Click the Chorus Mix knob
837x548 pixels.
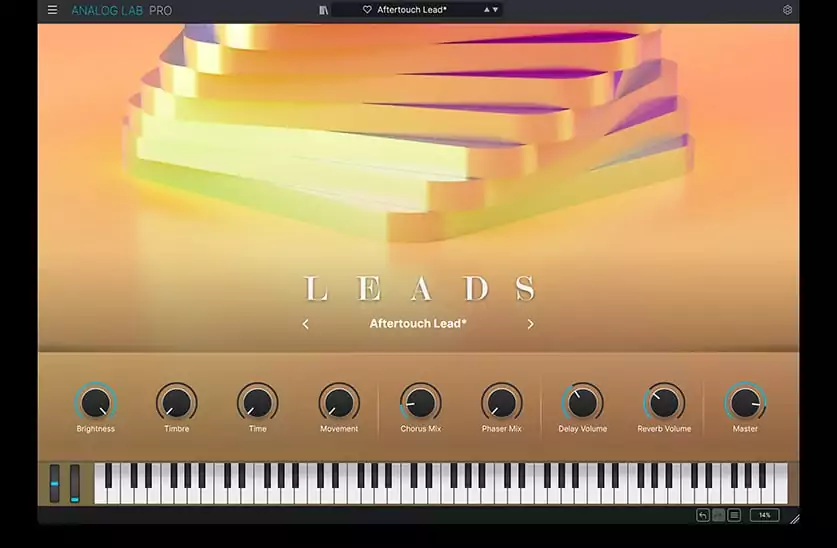pyautogui.click(x=420, y=403)
